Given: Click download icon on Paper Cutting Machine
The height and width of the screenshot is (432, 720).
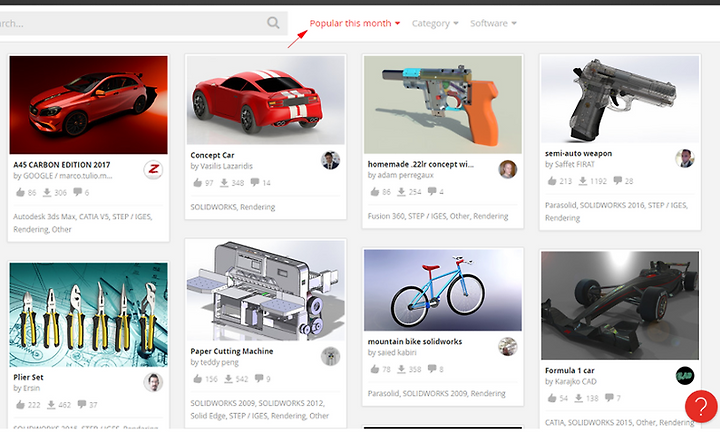Looking at the screenshot, I should [x=228, y=379].
